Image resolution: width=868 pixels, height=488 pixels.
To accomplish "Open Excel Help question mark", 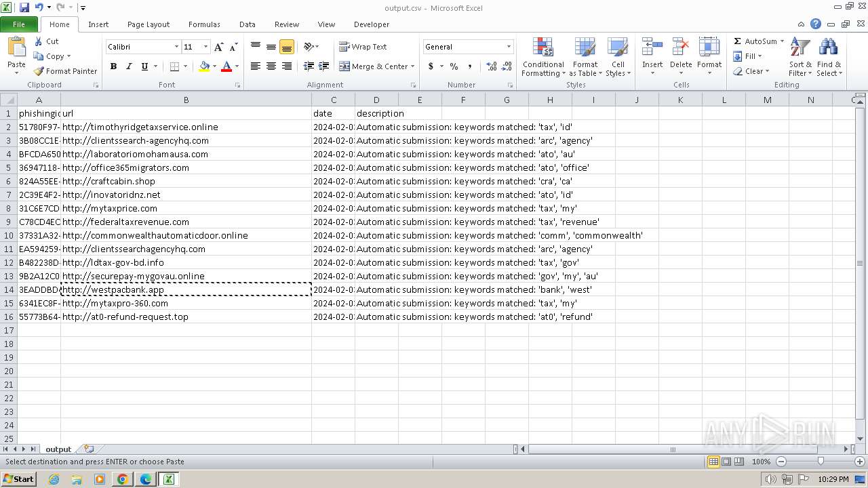I will coord(816,24).
